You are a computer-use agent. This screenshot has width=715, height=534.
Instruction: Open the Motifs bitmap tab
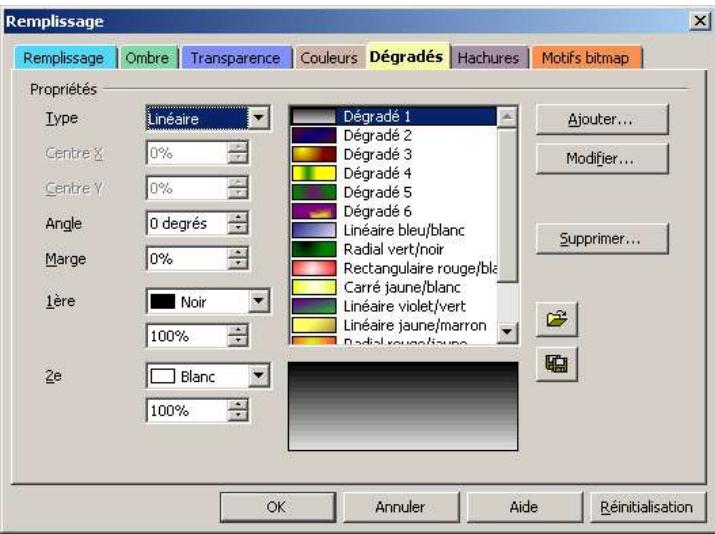[x=585, y=58]
